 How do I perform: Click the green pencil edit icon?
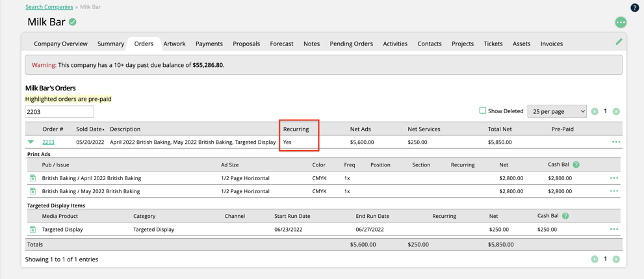(619, 41)
